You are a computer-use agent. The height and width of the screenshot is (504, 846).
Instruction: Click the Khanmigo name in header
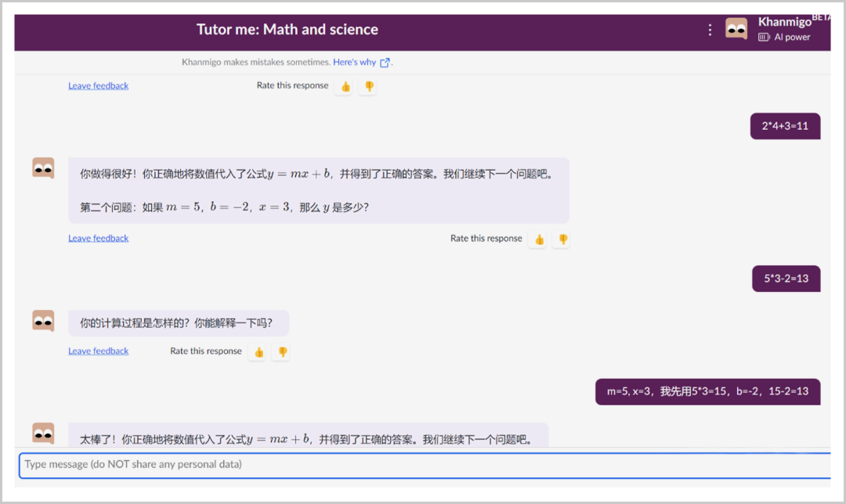(x=784, y=22)
